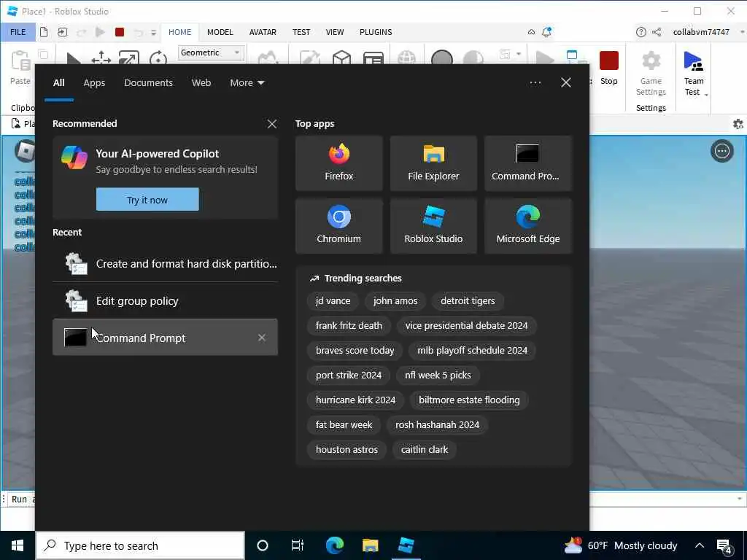Switch to the Apps search tab
Image resolution: width=747 pixels, height=560 pixels.
(94, 83)
